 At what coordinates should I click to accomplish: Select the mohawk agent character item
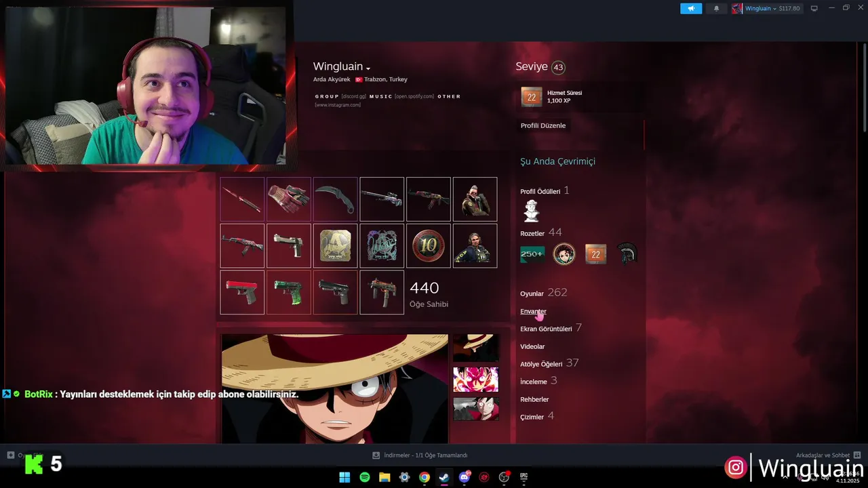click(475, 199)
